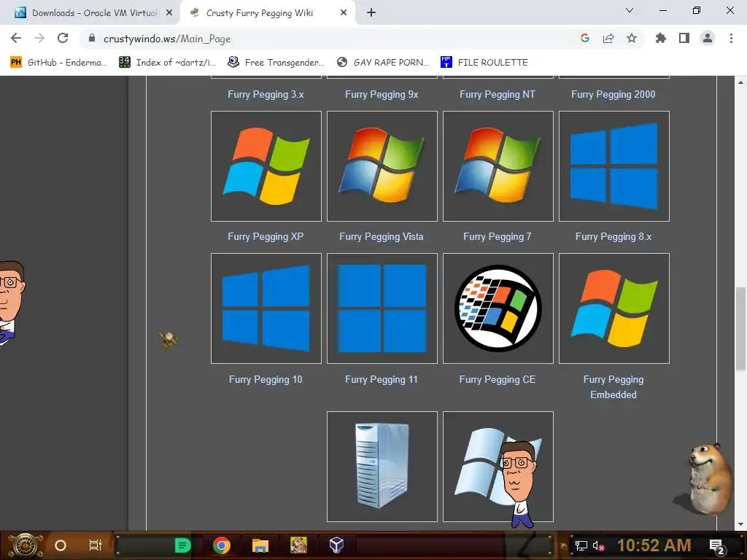747x560 pixels.
Task: Click the 8.x blue logo thumbnail
Action: coord(614,166)
